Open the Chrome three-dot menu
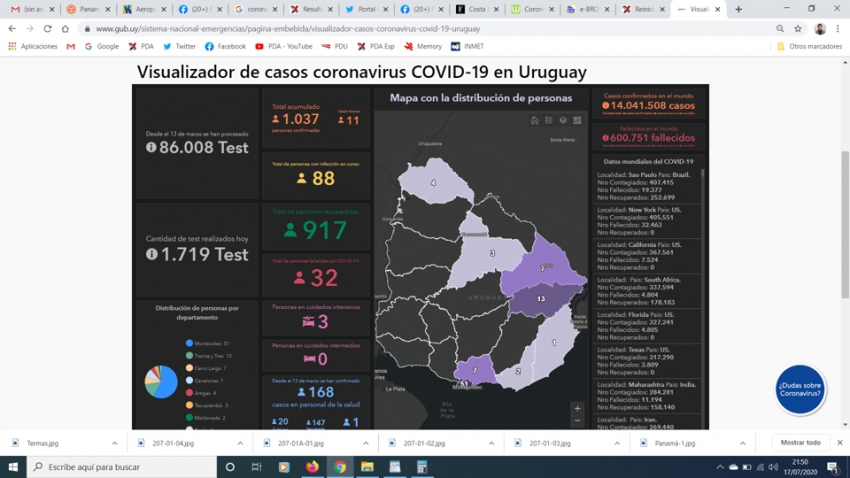Viewport: 850px width, 478px height. [838, 29]
